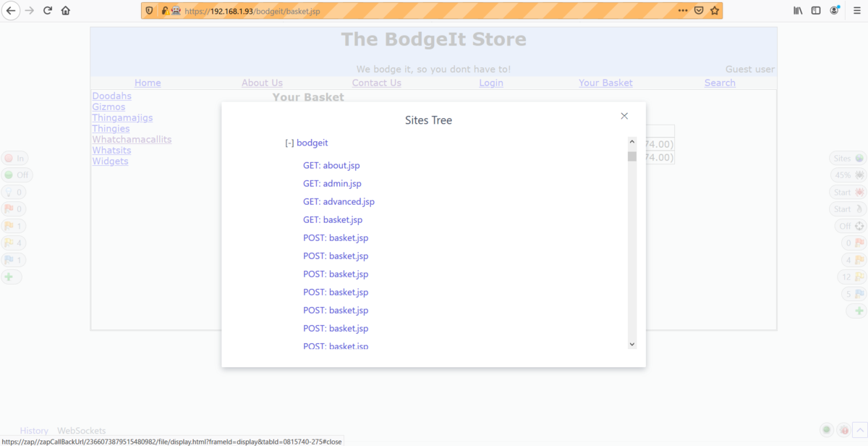Image resolution: width=868 pixels, height=446 pixels.
Task: Open the Doodahs category link
Action: tap(111, 96)
